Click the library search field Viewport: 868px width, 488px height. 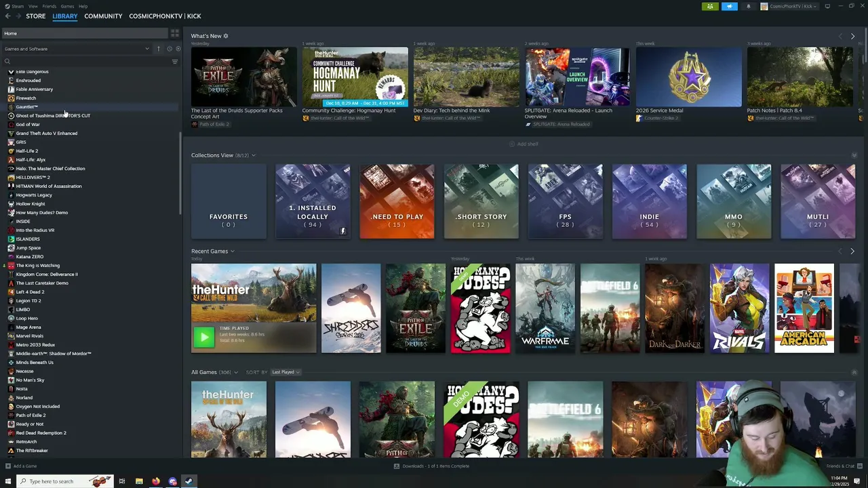pos(85,62)
